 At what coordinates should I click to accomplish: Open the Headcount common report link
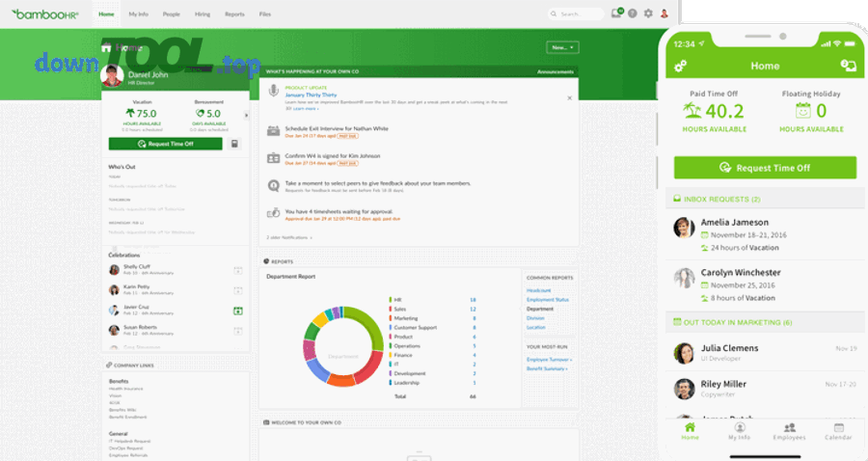tap(538, 290)
